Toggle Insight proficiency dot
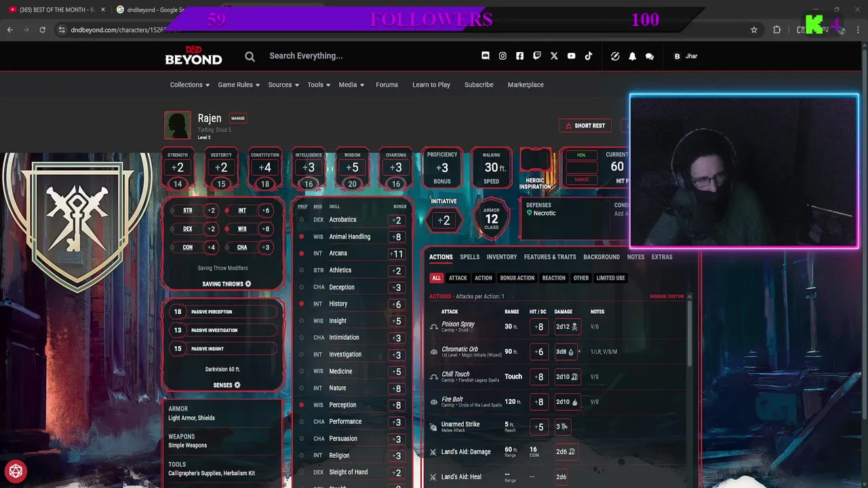Screen dimensions: 868x488 (x=302, y=321)
